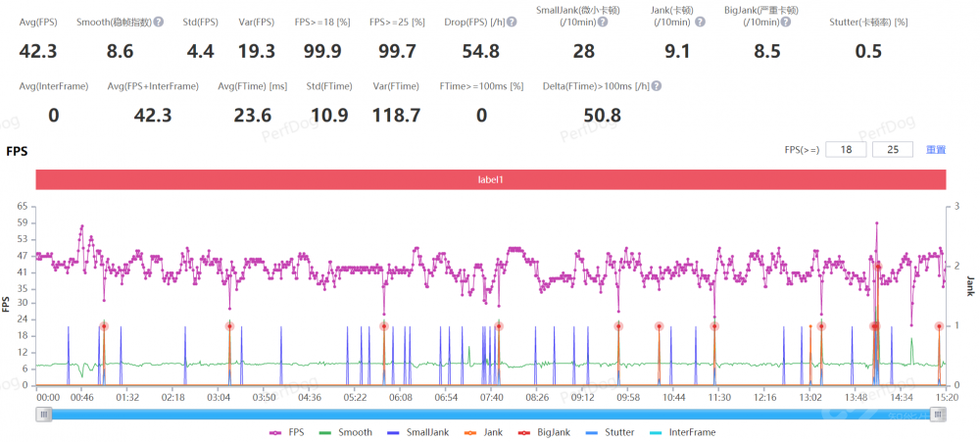
Task: Click the Stutter rate value 0.5
Action: [x=868, y=51]
